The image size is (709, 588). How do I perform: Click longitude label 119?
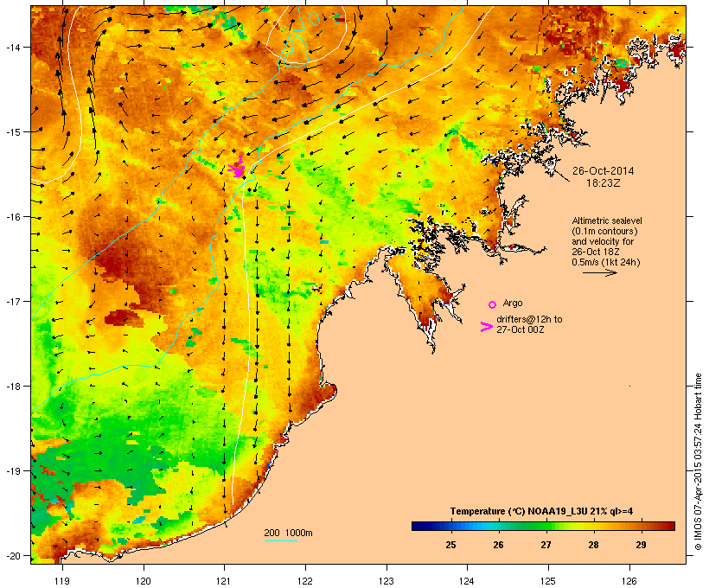coord(62,581)
